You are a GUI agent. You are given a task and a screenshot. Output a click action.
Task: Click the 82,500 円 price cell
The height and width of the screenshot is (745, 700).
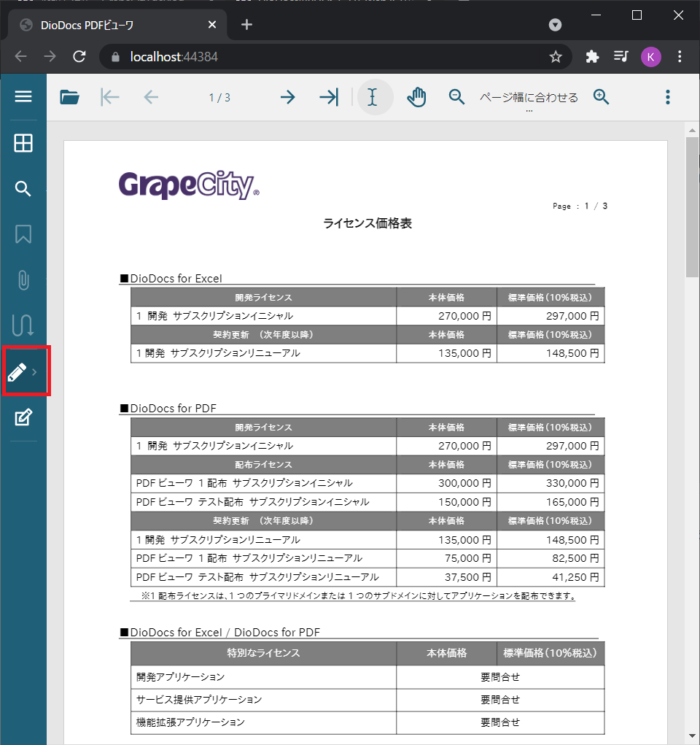coord(551,558)
